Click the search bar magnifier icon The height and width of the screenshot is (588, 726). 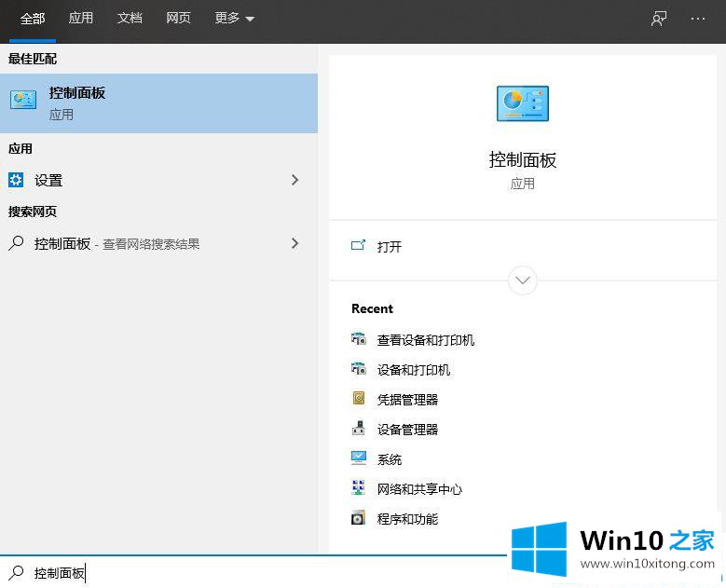point(16,573)
